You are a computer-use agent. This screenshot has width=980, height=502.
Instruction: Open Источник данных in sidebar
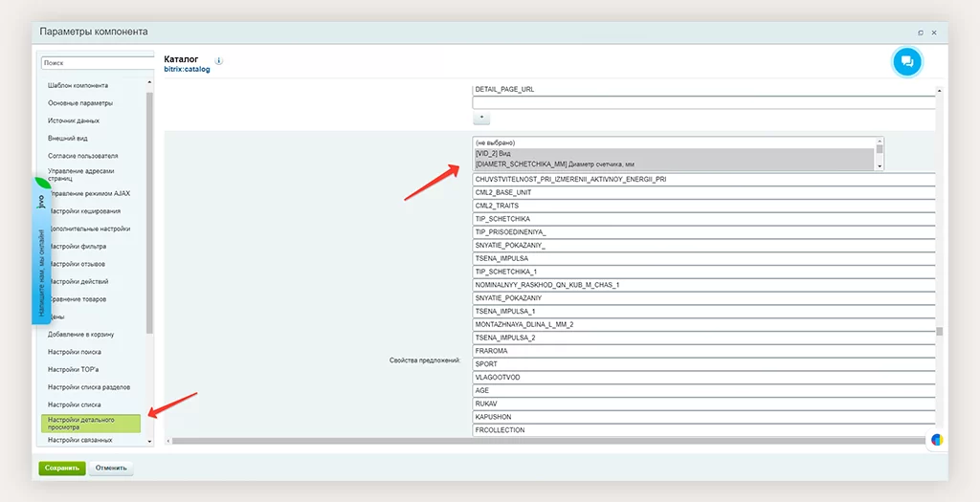pyautogui.click(x=74, y=120)
